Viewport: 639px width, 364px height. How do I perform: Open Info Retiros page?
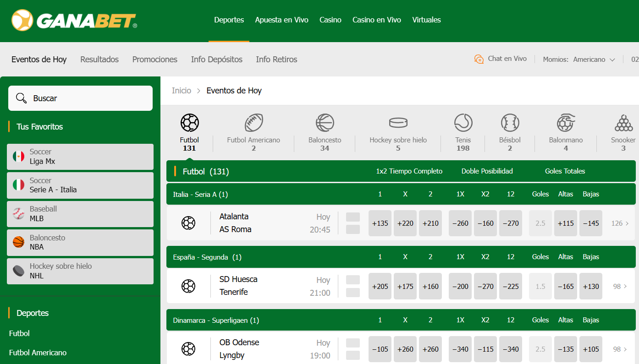(276, 60)
